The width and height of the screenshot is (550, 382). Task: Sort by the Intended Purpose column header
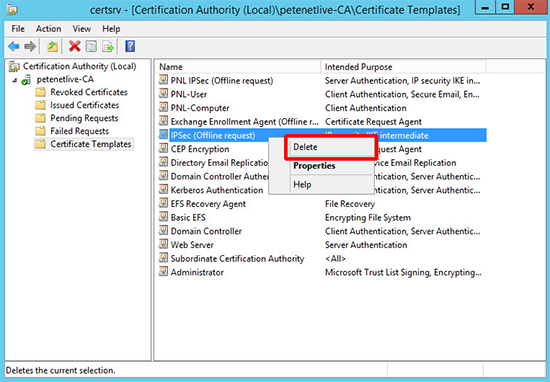point(403,67)
